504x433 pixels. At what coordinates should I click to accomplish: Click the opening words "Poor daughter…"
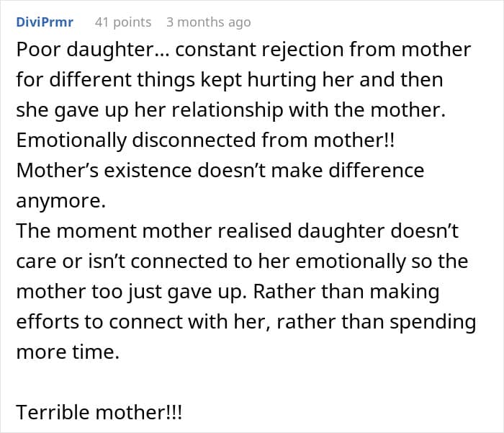coord(72,50)
